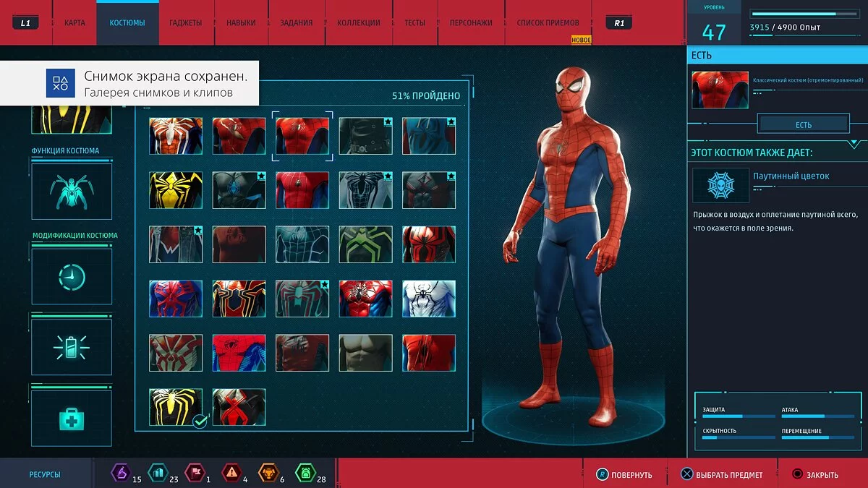
Task: Switch to the ТЕСТЫ tab
Action: click(x=414, y=22)
